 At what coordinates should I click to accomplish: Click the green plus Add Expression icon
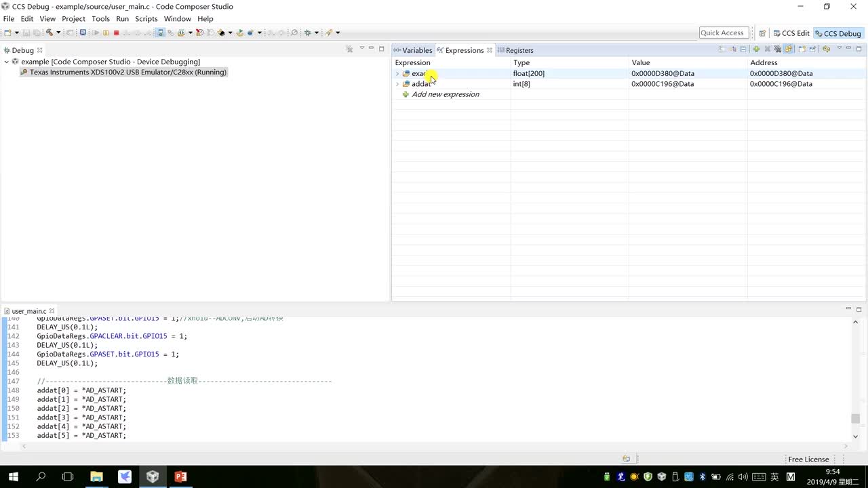tap(756, 49)
